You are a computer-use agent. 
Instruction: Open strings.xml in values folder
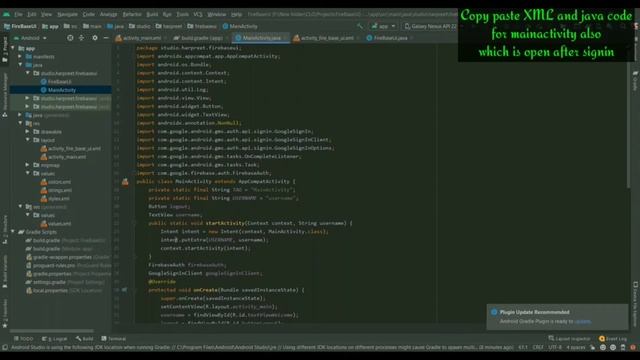56,190
